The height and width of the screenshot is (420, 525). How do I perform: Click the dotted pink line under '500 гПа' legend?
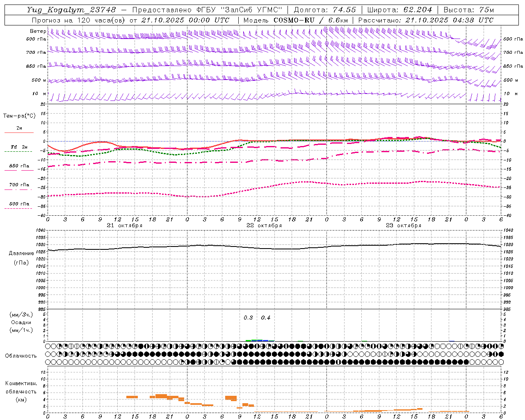click(x=18, y=208)
